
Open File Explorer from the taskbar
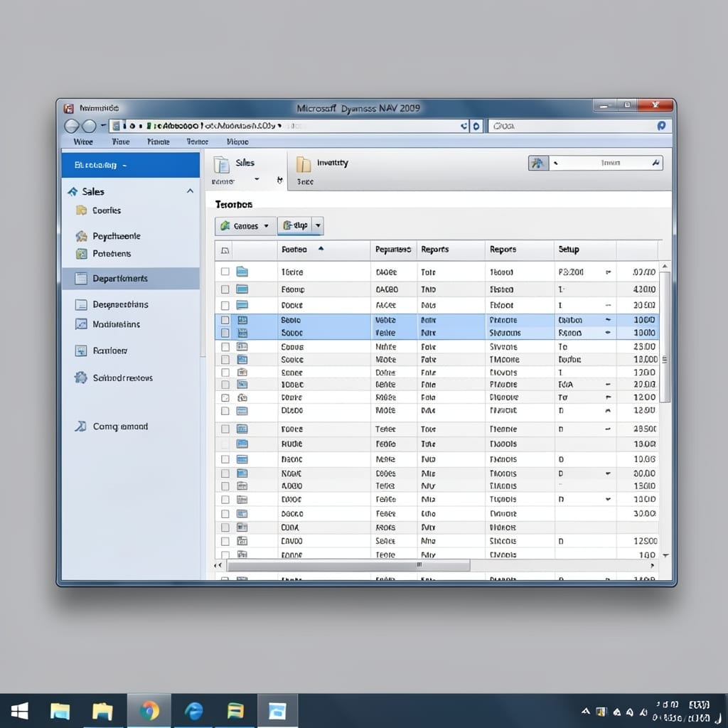tap(102, 711)
